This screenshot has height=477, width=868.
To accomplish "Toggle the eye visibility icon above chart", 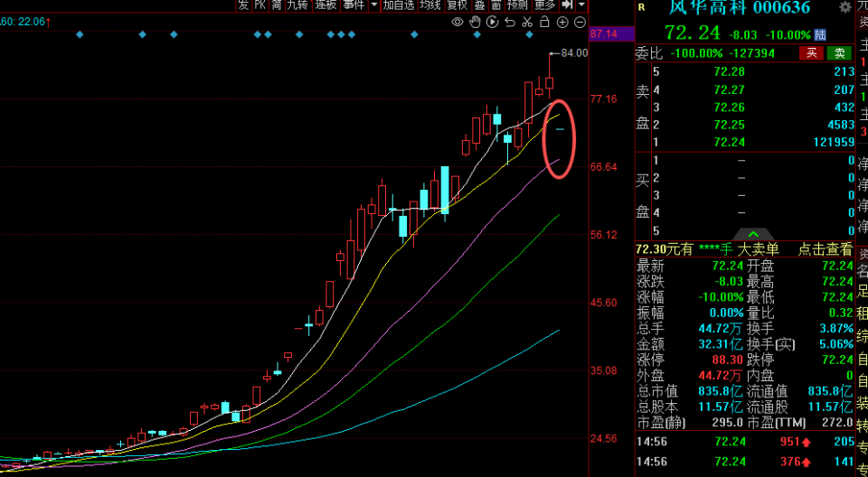I will coord(458,23).
